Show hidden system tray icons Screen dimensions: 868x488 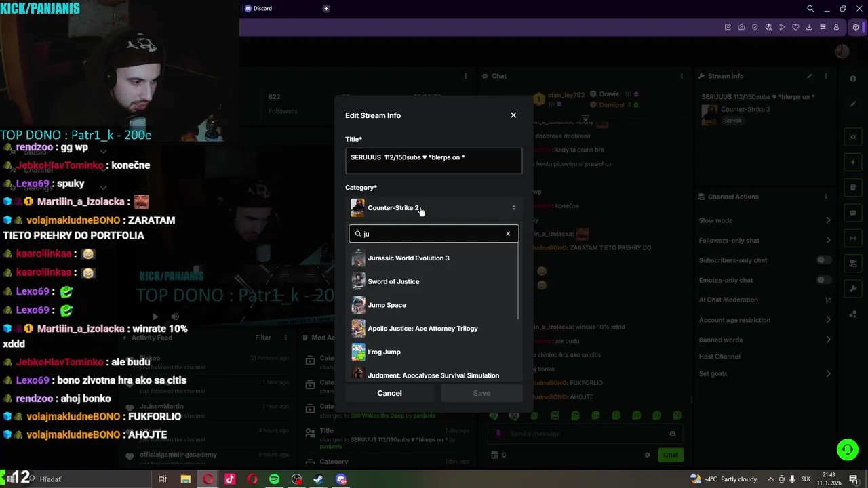point(770,479)
